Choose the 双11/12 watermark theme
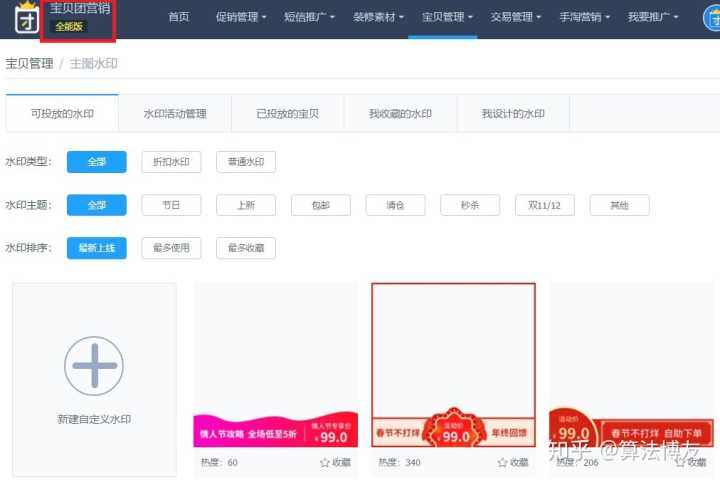This screenshot has width=720, height=480. pyautogui.click(x=545, y=205)
